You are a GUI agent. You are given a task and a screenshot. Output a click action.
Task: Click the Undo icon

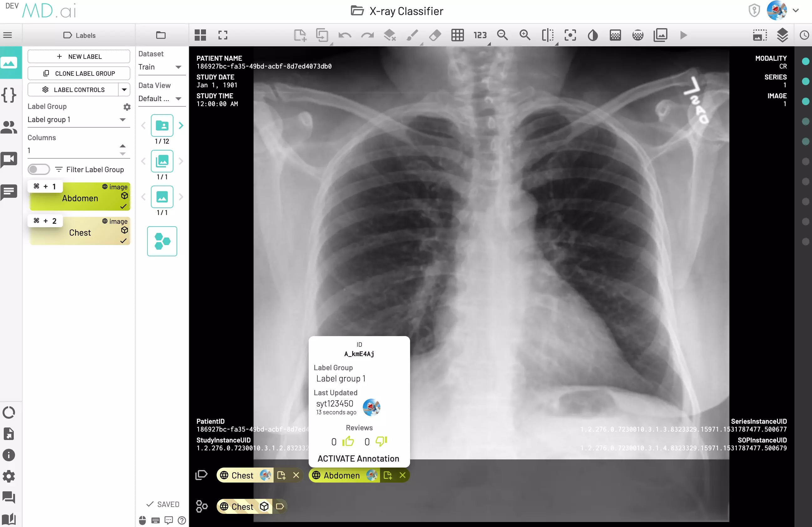tap(345, 35)
